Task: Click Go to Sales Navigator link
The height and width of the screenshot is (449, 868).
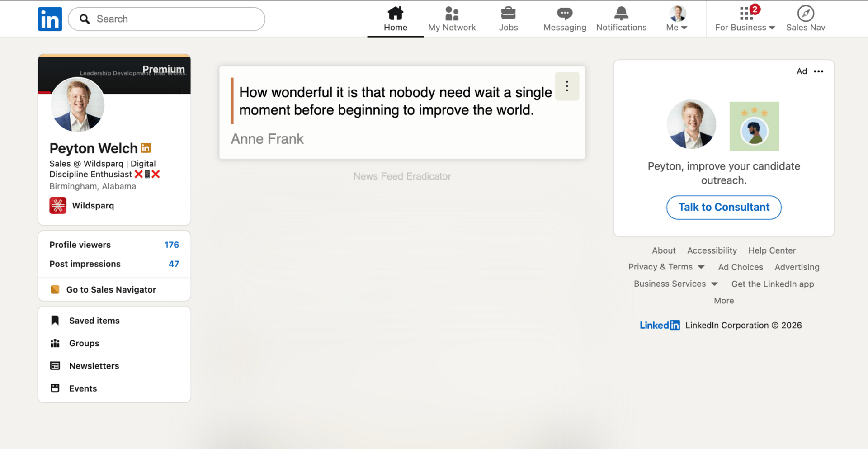Action: tap(111, 289)
